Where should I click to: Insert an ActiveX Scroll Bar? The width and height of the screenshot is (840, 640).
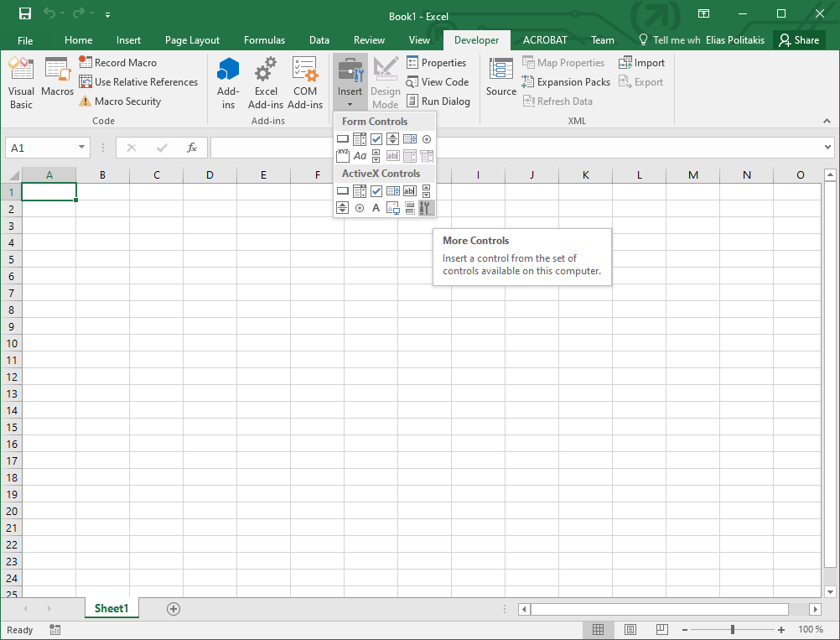point(427,190)
